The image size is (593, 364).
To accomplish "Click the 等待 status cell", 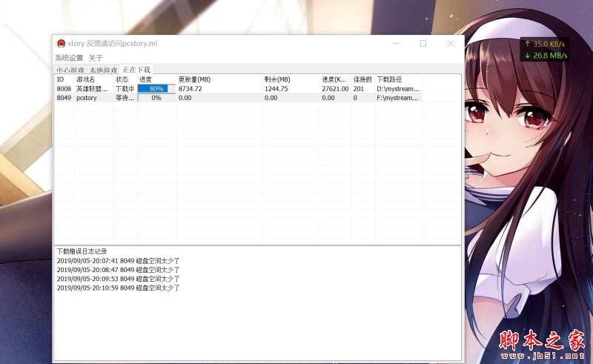I will point(125,98).
